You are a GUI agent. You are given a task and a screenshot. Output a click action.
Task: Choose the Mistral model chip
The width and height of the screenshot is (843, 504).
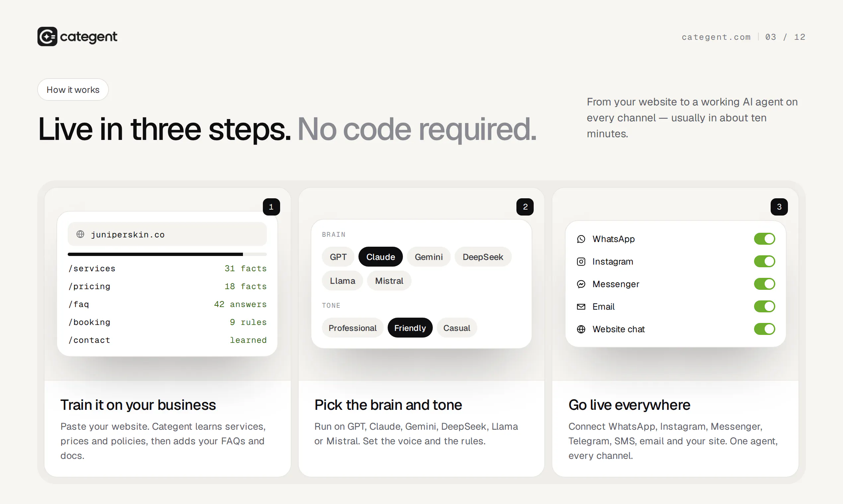389,281
